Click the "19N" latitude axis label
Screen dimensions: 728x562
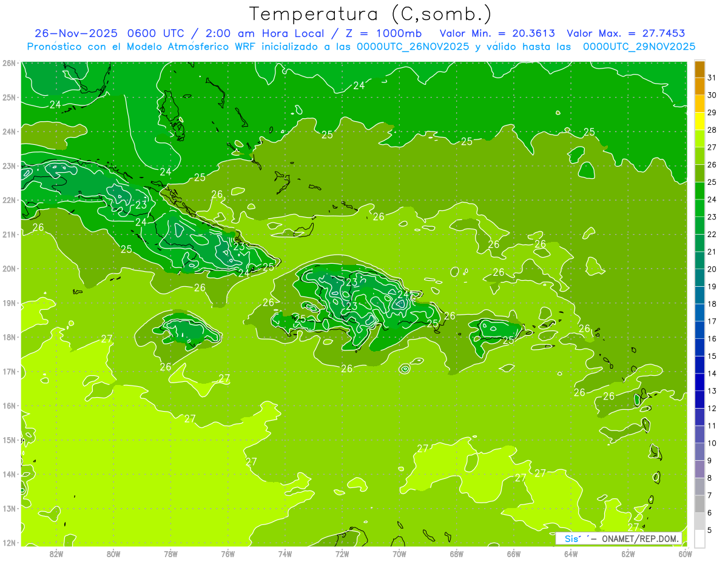tap(9, 303)
